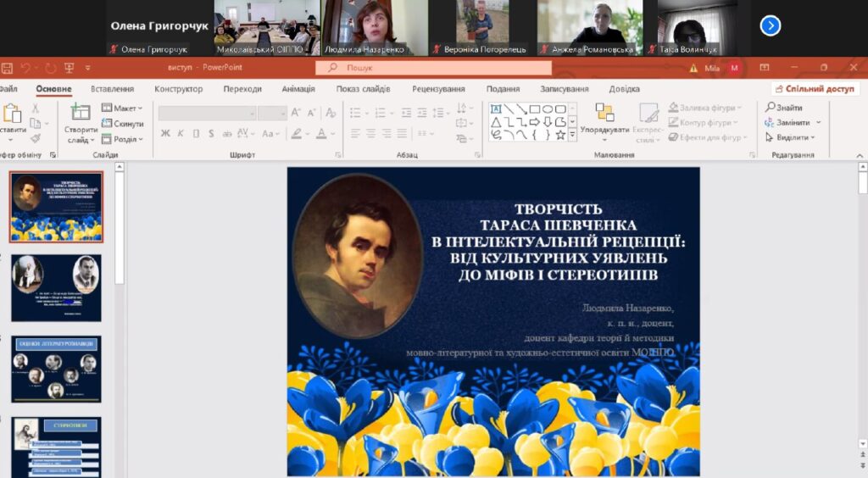Open the Конструктор tab

point(178,88)
